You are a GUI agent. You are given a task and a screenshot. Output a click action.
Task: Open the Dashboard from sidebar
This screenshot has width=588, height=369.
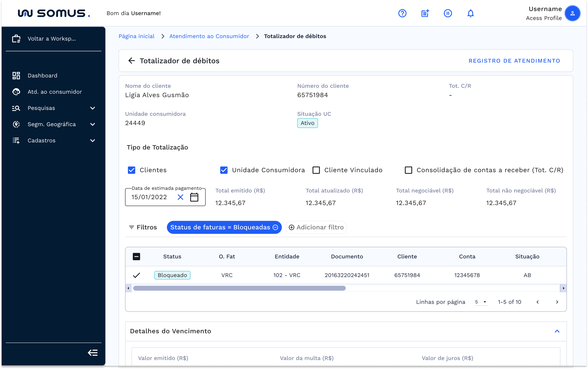pyautogui.click(x=42, y=75)
